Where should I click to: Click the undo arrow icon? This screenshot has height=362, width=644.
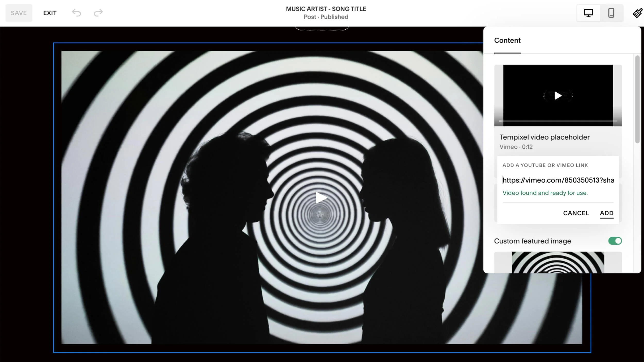[77, 13]
